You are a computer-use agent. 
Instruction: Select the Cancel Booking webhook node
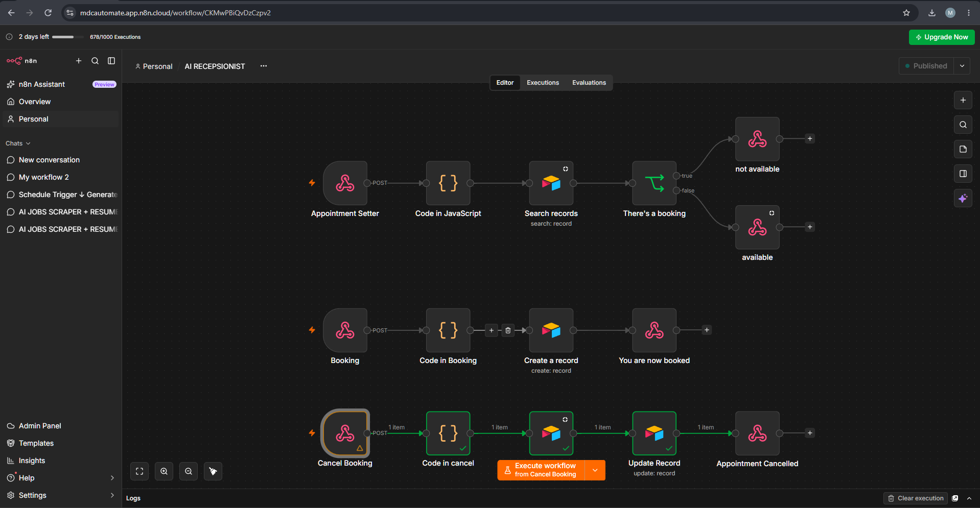[x=345, y=433]
